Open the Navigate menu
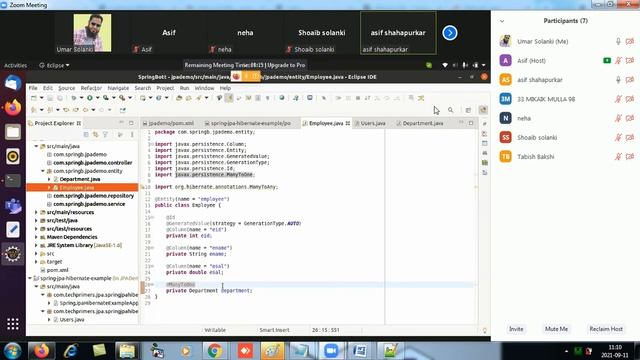Image resolution: width=640 pixels, height=360 pixels. tap(118, 88)
